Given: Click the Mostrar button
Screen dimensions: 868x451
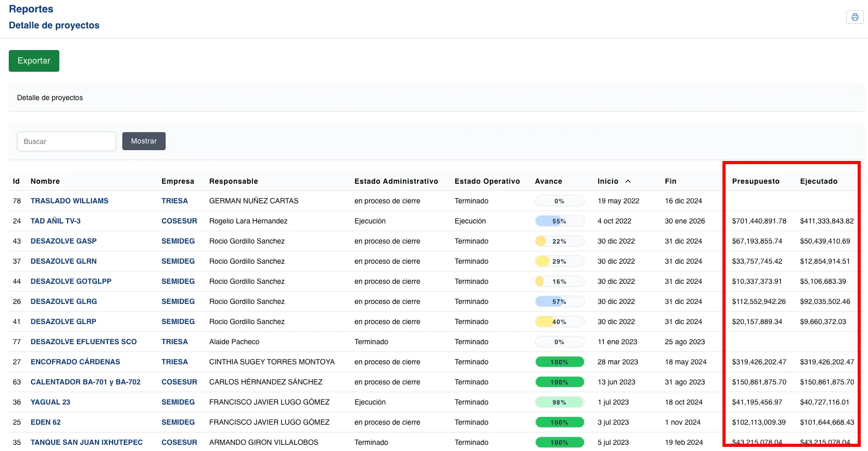Looking at the screenshot, I should pos(143,141).
